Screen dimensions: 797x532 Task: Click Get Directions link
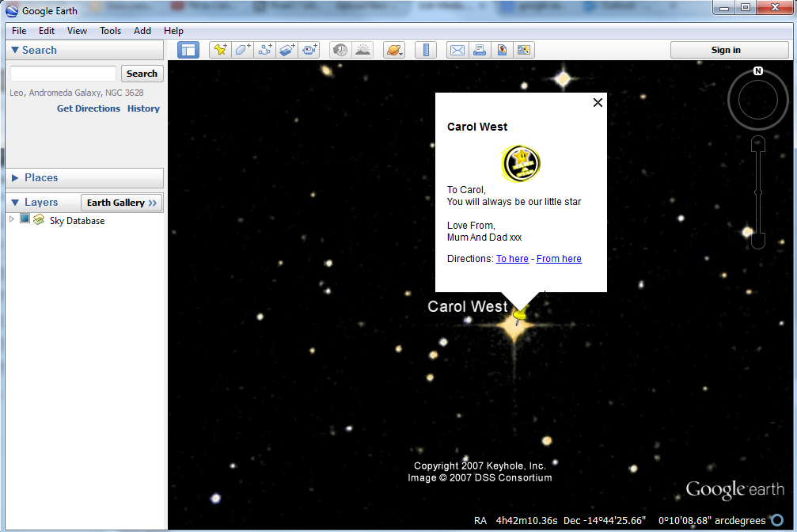(x=89, y=108)
